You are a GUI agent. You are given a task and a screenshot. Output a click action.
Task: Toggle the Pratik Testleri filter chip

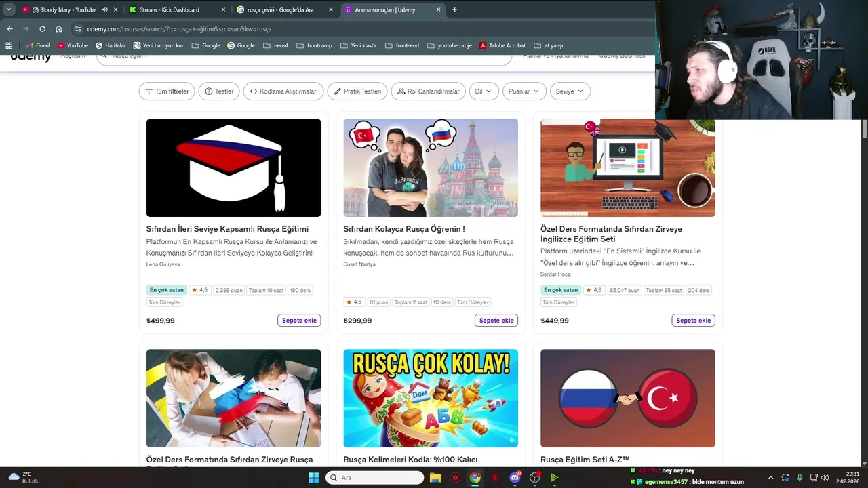pyautogui.click(x=357, y=91)
